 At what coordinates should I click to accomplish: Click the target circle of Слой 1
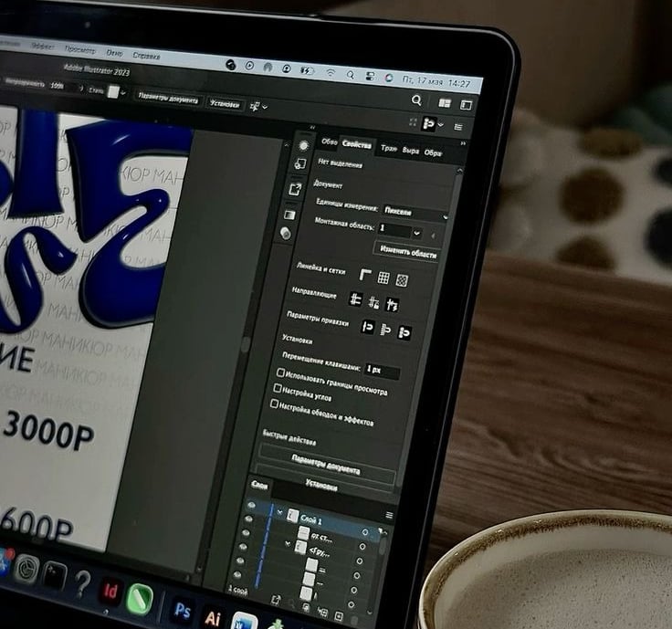pyautogui.click(x=364, y=532)
